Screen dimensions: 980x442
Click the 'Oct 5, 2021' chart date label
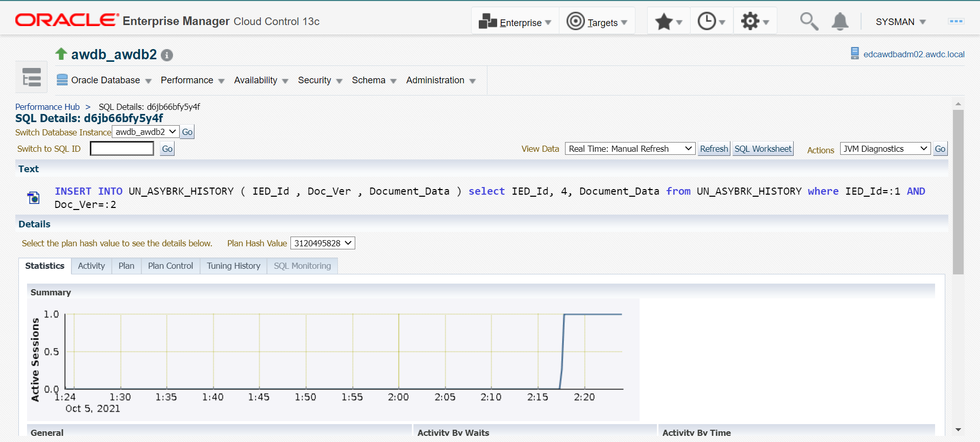(93, 409)
